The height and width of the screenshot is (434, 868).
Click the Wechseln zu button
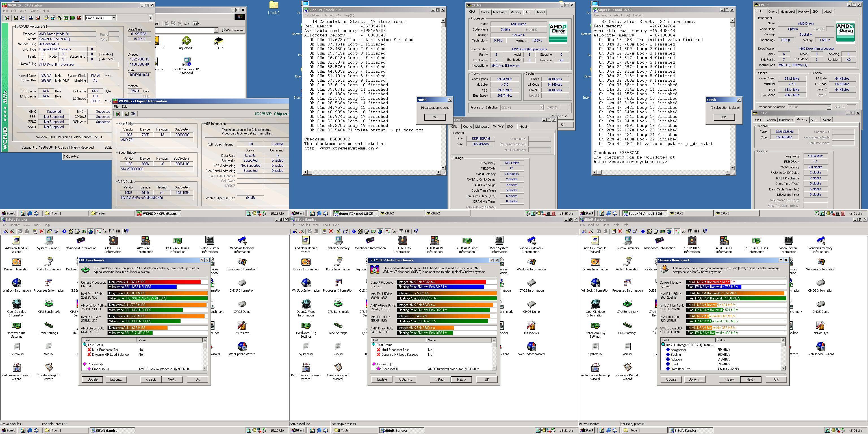[x=233, y=30]
